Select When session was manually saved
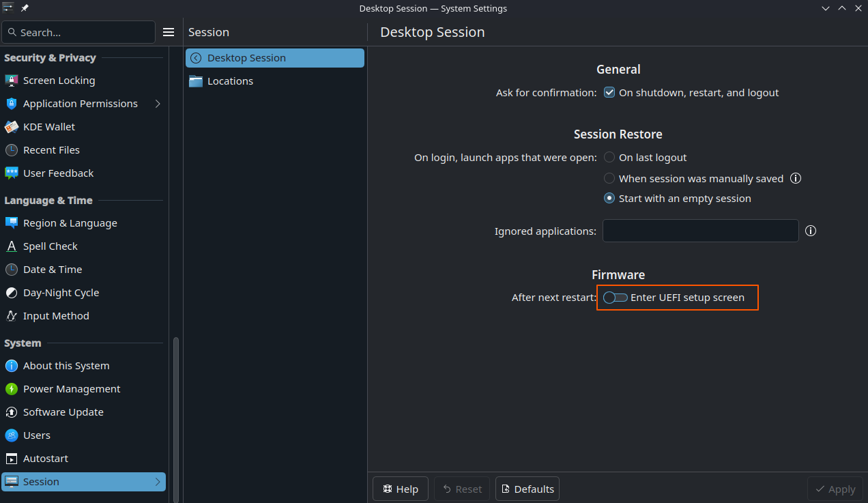This screenshot has height=503, width=868. point(609,178)
